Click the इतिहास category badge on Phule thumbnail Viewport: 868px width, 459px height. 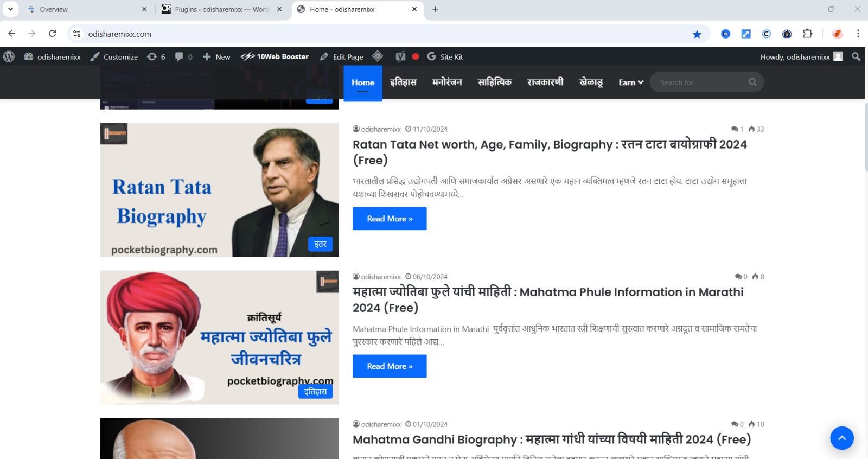(x=315, y=391)
